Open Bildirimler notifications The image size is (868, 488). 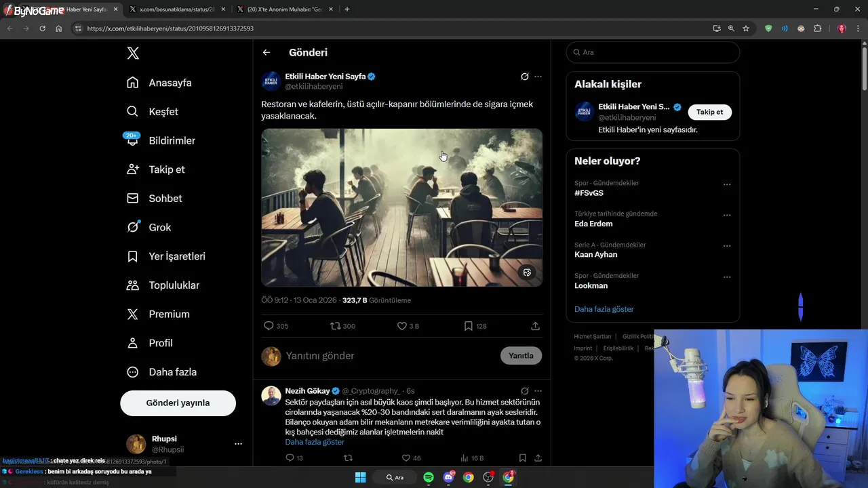tap(161, 140)
